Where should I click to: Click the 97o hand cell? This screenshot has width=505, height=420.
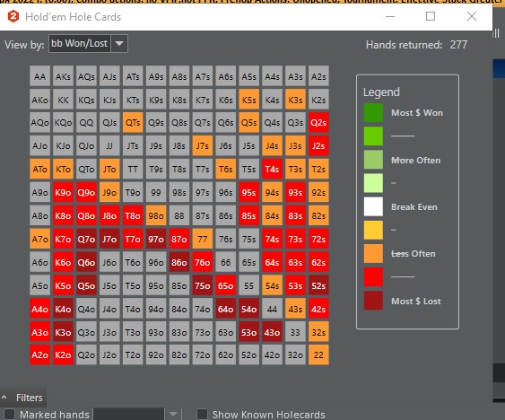coord(156,239)
